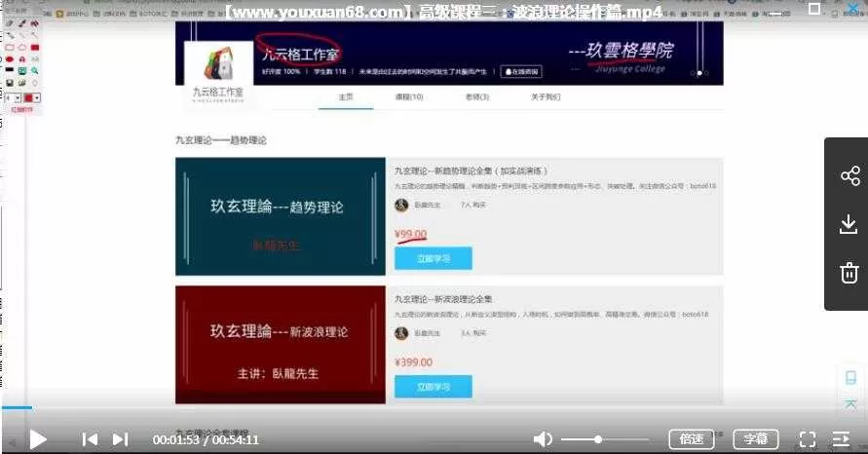868x454 pixels.
Task: Skip to the previous video
Action: (90, 439)
